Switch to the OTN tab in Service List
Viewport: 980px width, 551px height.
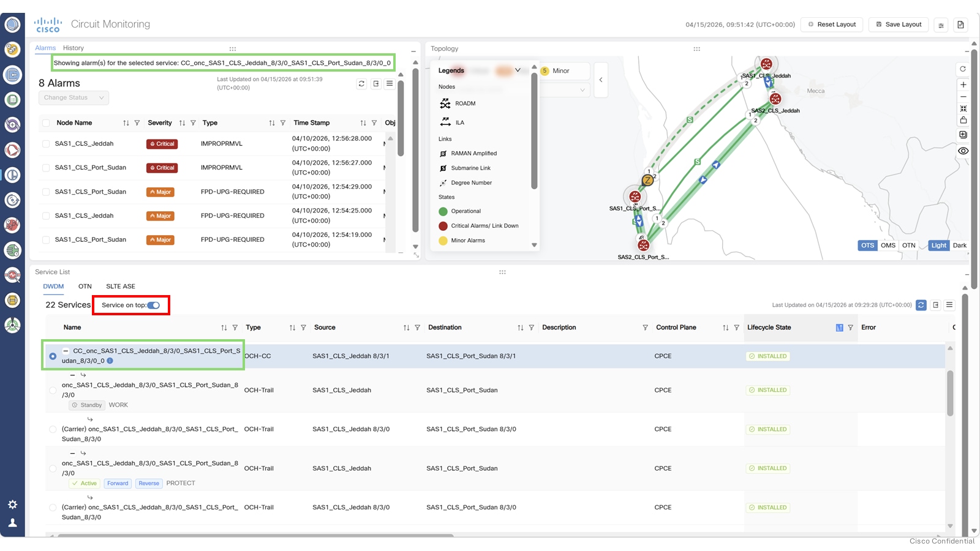(85, 286)
